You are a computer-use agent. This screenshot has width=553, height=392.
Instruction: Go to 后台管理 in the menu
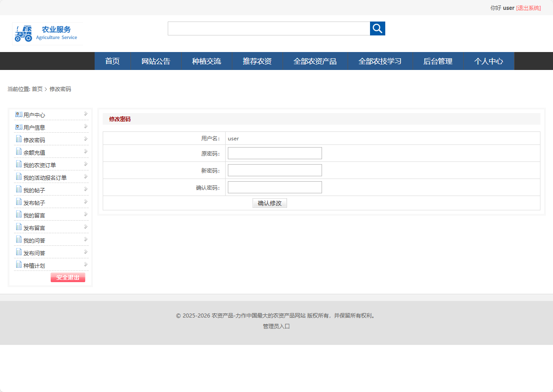[437, 61]
